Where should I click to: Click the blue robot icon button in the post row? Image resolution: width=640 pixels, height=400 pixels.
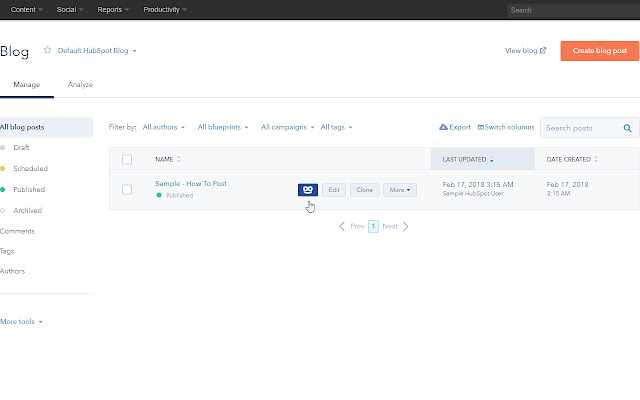(x=308, y=190)
